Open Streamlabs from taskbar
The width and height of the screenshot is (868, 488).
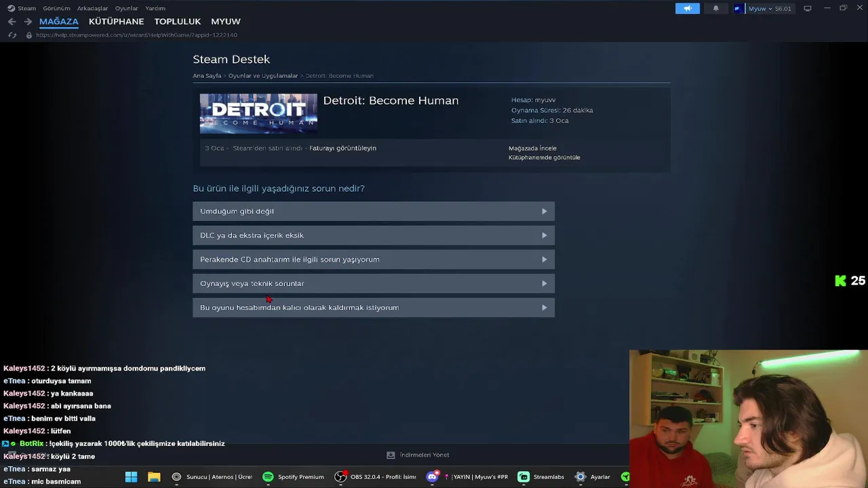[x=541, y=477]
